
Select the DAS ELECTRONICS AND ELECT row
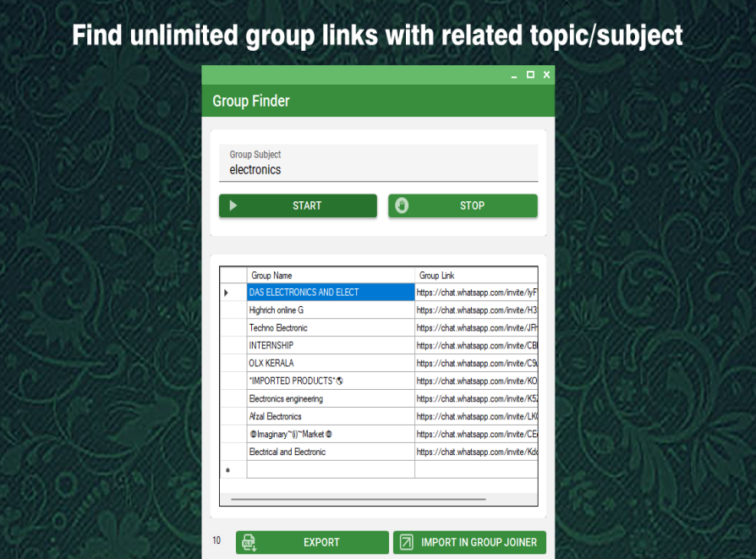330,293
